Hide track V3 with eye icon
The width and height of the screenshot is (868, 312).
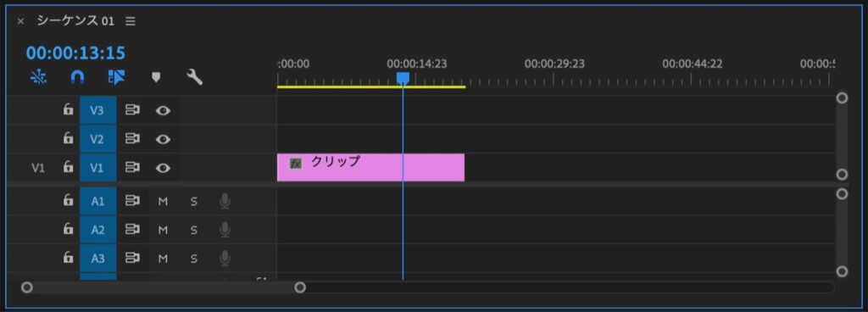[163, 110]
